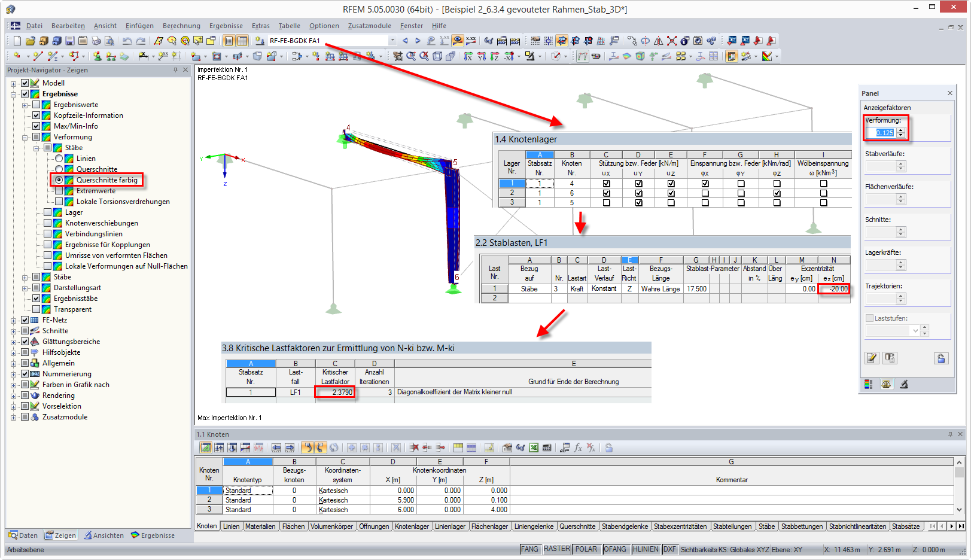Collapse the Ergebnisse tree node
Viewport: 971px width, 560px height.
14,94
